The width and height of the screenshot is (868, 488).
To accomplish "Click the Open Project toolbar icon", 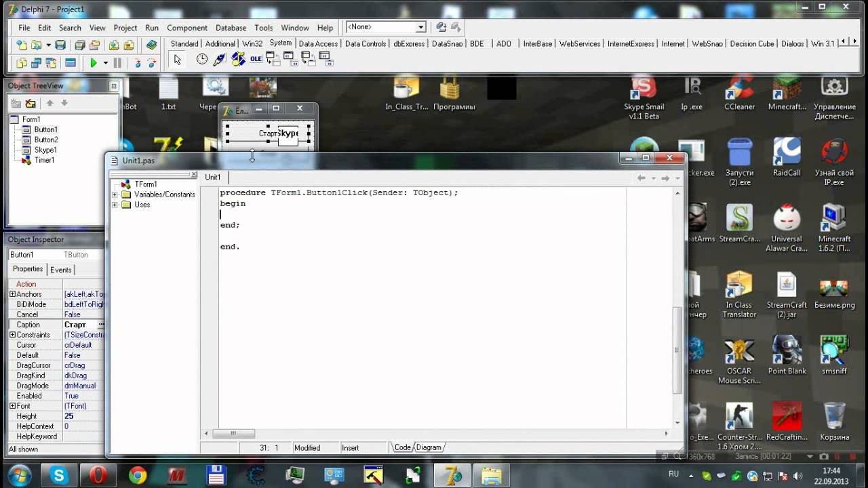I will click(96, 45).
